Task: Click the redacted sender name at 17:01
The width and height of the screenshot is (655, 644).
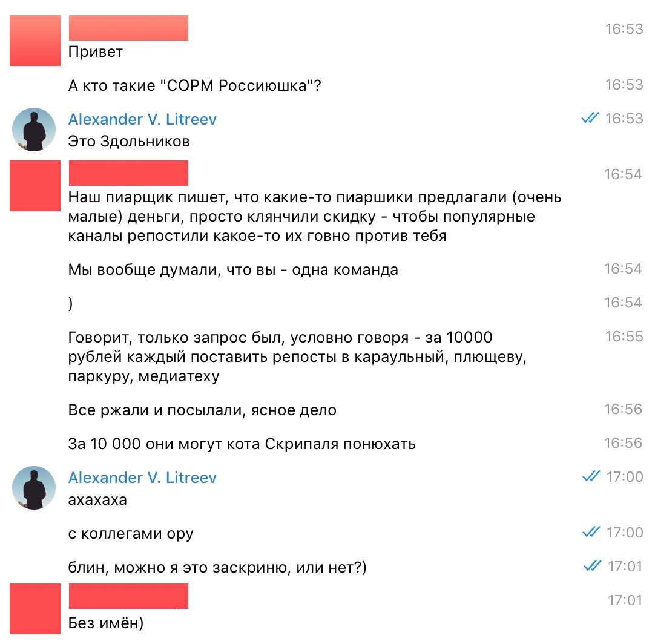Action: (x=128, y=596)
